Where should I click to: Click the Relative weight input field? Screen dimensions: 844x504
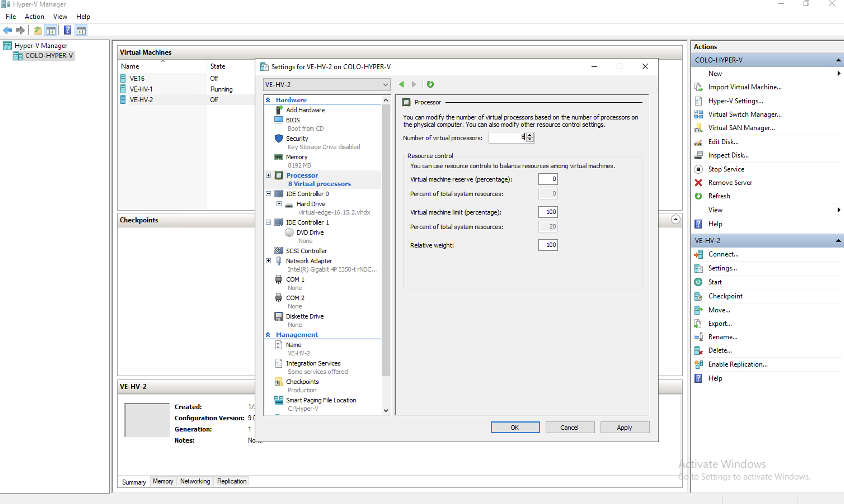[547, 245]
